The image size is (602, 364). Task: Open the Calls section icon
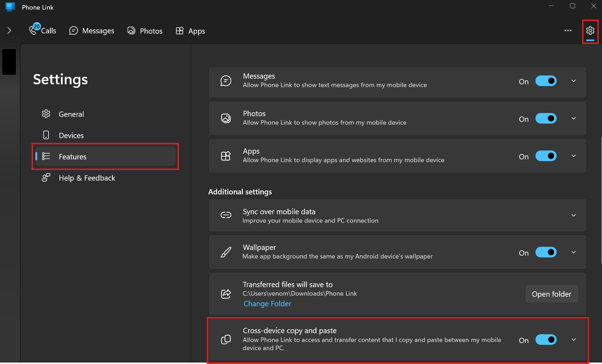pyautogui.click(x=34, y=30)
